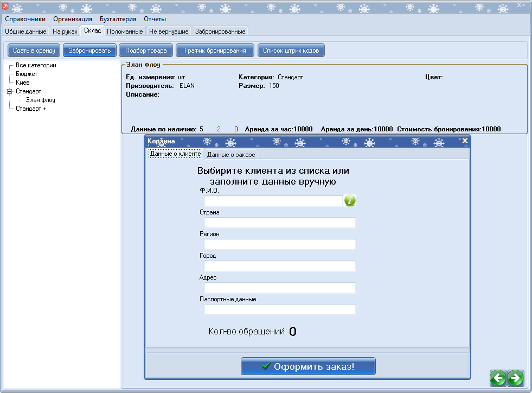Open Список штрих кодов
532x393 pixels.
291,50
